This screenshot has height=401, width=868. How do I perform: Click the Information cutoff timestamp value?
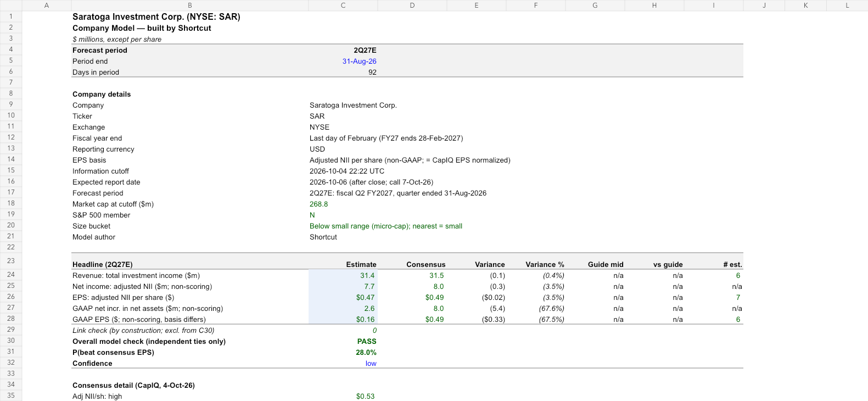point(347,171)
